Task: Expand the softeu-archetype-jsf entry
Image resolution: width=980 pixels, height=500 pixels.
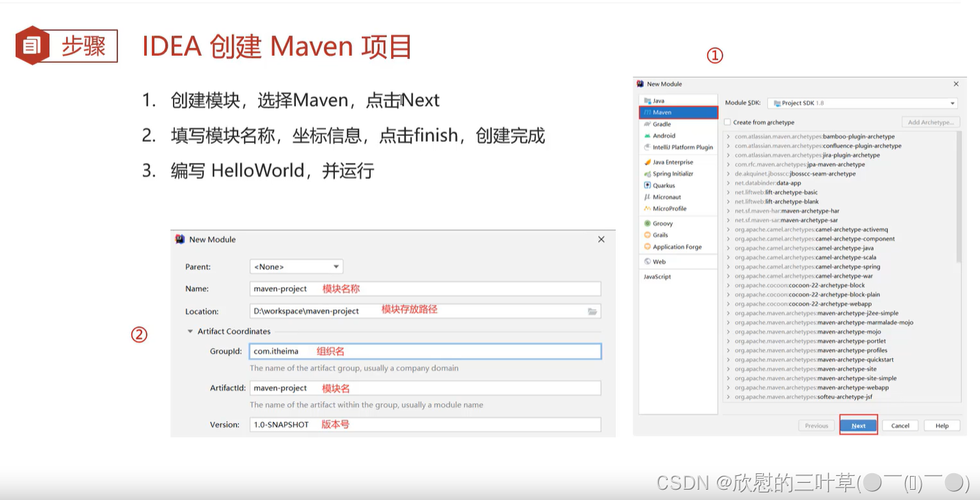Action: [728, 397]
